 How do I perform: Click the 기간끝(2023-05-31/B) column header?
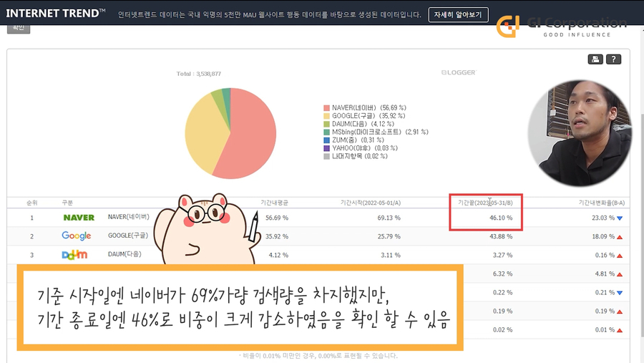pyautogui.click(x=485, y=203)
